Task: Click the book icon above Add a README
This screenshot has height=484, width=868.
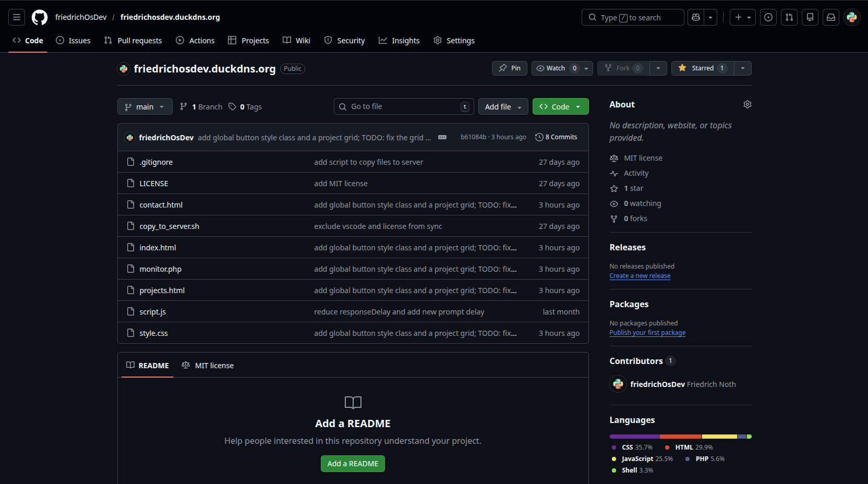Action: tap(353, 403)
